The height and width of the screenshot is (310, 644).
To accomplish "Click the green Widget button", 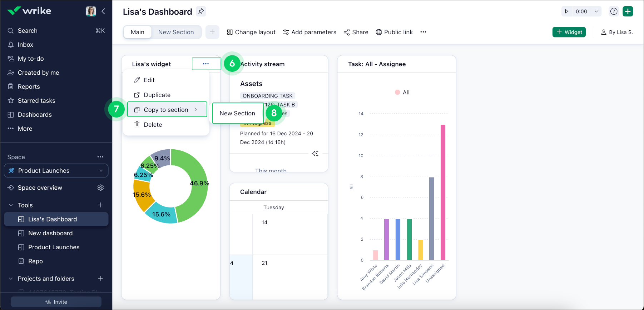I will [569, 32].
